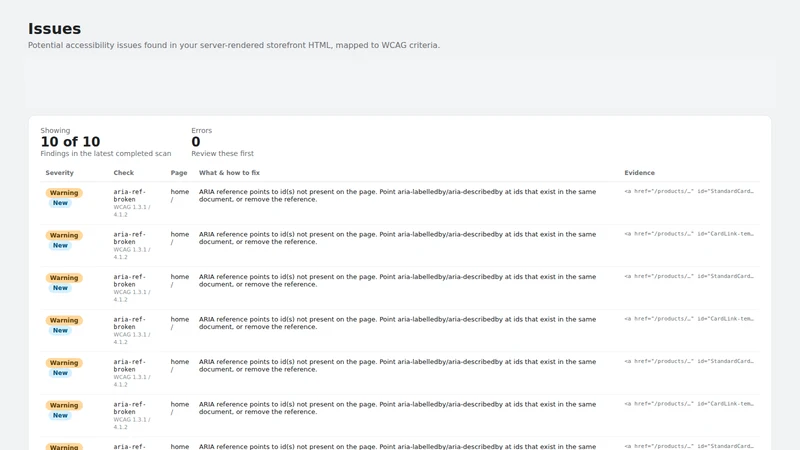Click the first row's ARIA reference fix description
This screenshot has width=800, height=450.
(x=397, y=195)
